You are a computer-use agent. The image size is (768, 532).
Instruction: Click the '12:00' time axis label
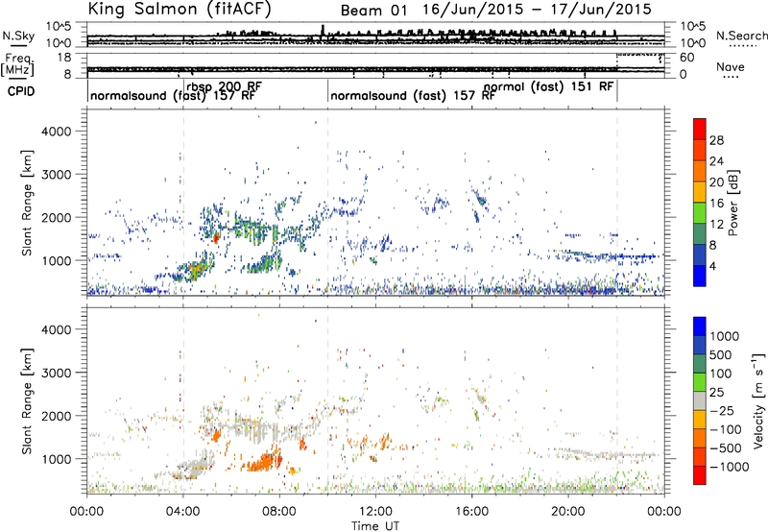point(375,512)
